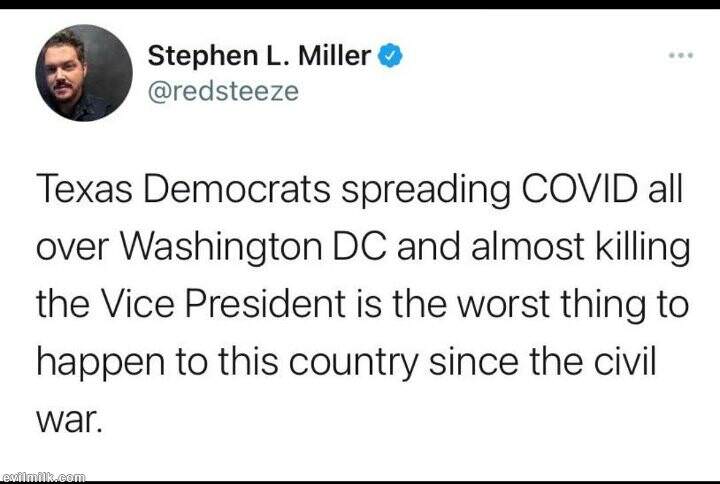The width and height of the screenshot is (720, 484).
Task: Click the display name Stephen L. Miller
Action: pyautogui.click(x=260, y=57)
